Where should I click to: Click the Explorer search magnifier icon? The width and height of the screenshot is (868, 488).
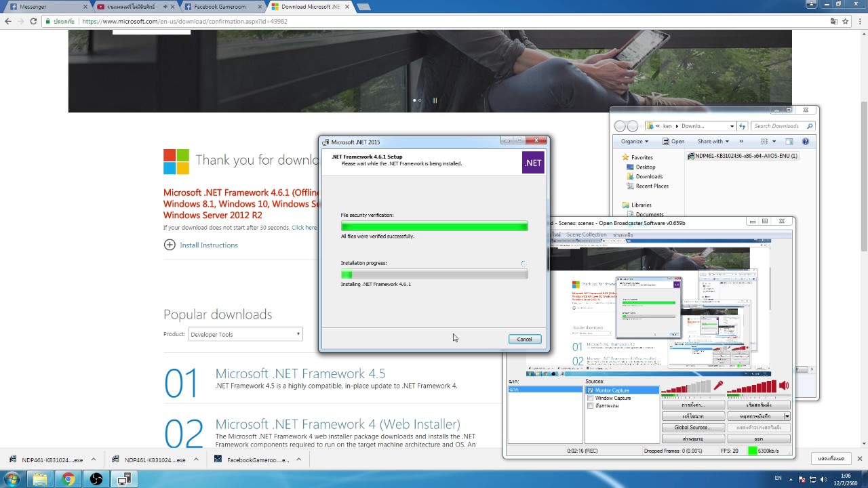point(810,126)
